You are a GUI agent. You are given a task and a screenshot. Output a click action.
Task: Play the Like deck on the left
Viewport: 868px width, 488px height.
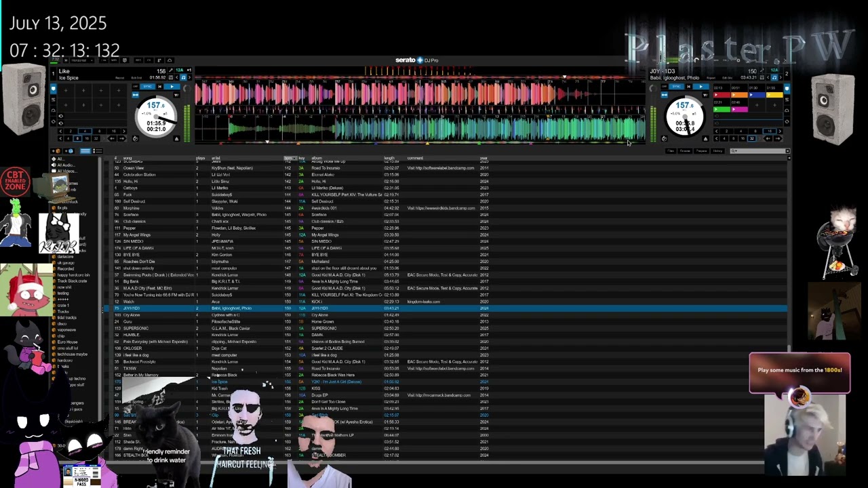(x=172, y=87)
